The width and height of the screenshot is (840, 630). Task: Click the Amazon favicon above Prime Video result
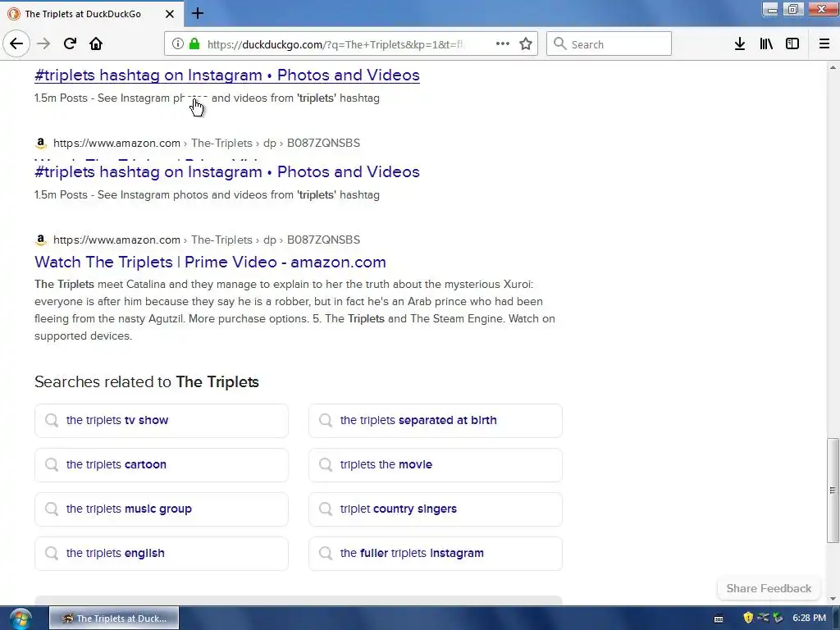pyautogui.click(x=41, y=240)
